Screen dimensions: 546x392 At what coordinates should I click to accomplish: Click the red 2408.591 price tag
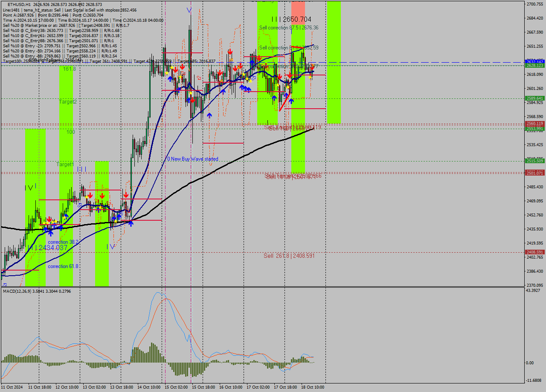(534, 252)
